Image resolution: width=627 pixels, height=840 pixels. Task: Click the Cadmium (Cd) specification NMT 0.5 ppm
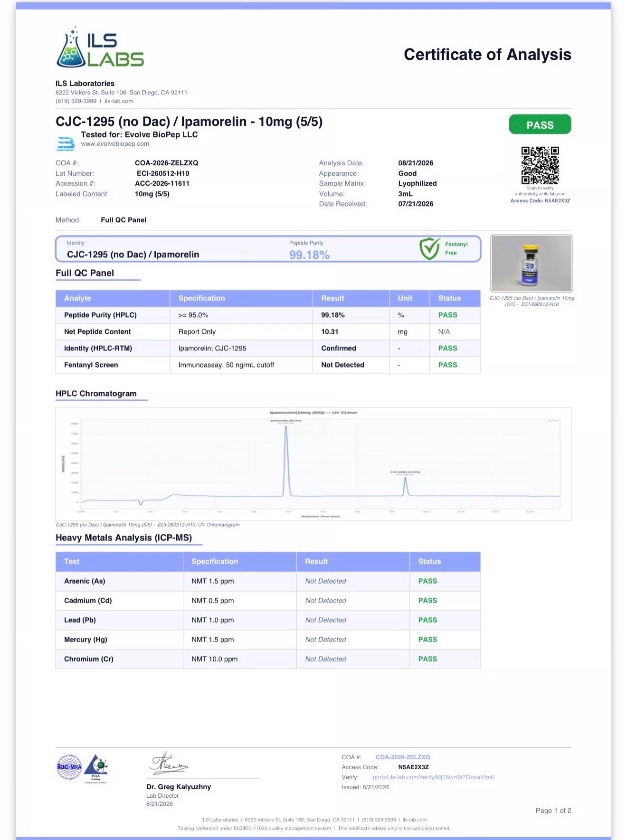(x=212, y=601)
